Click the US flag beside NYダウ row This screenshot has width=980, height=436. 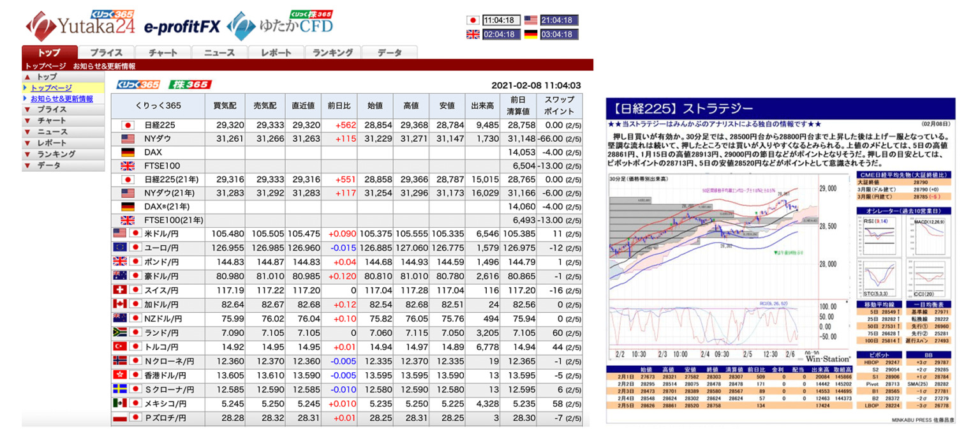pyautogui.click(x=128, y=139)
